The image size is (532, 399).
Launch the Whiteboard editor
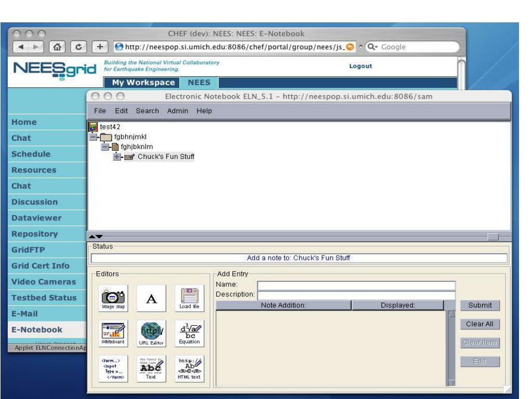113,333
